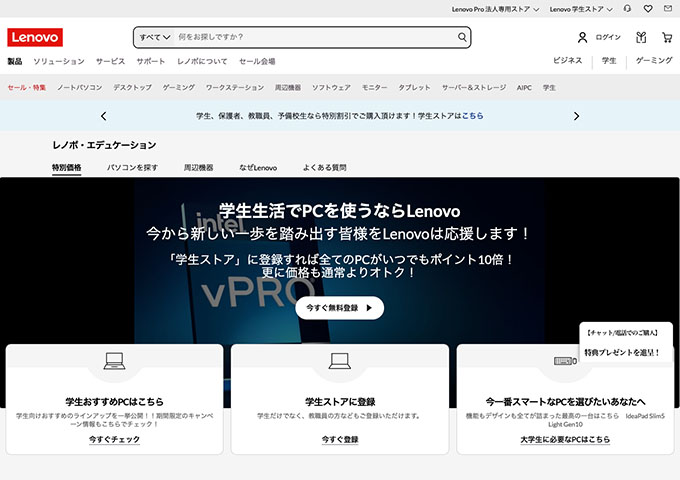
Task: Expand Lenovo 学生ストア dropdown
Action: [x=581, y=9]
